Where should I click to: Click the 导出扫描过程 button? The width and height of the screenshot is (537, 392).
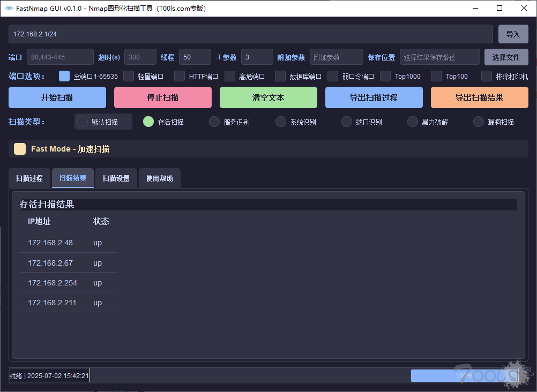pos(374,97)
